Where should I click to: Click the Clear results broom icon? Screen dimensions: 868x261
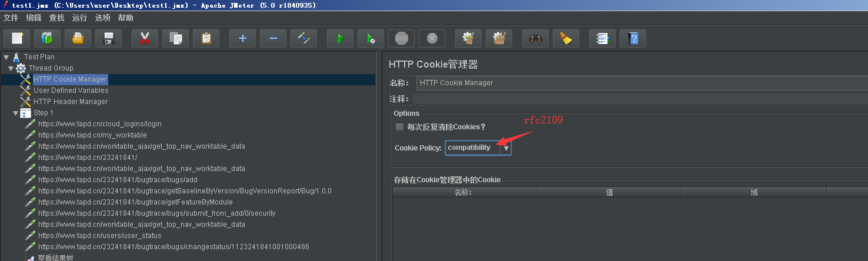[468, 39]
